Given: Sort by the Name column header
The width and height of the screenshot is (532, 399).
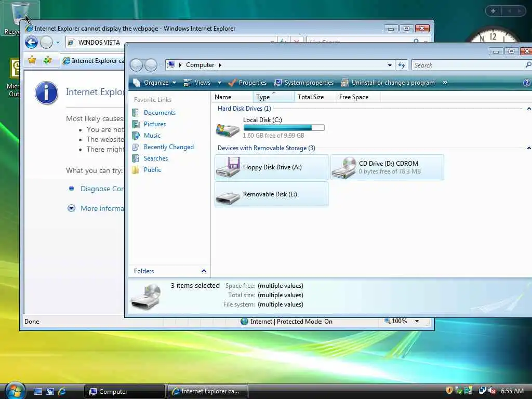Looking at the screenshot, I should click(232, 97).
